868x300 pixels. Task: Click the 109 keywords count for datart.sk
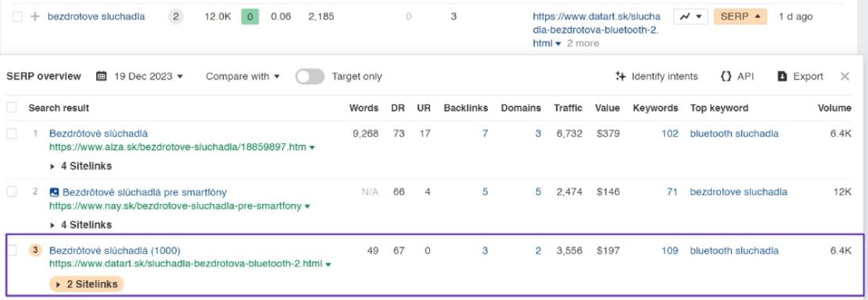point(670,250)
